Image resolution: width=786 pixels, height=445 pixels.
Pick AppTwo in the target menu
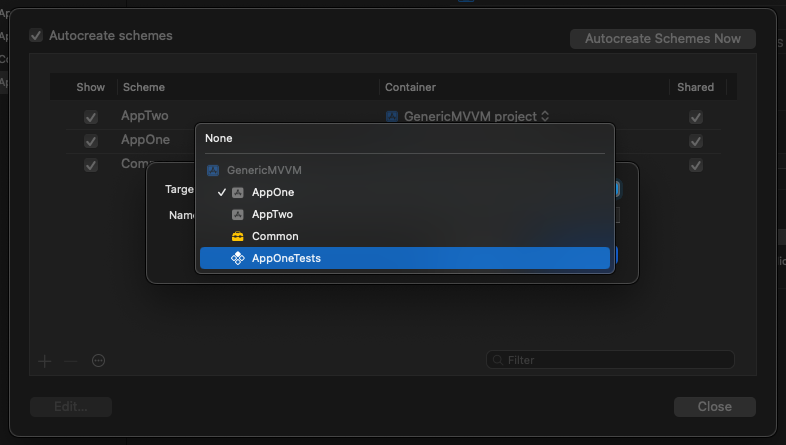[x=405, y=214]
